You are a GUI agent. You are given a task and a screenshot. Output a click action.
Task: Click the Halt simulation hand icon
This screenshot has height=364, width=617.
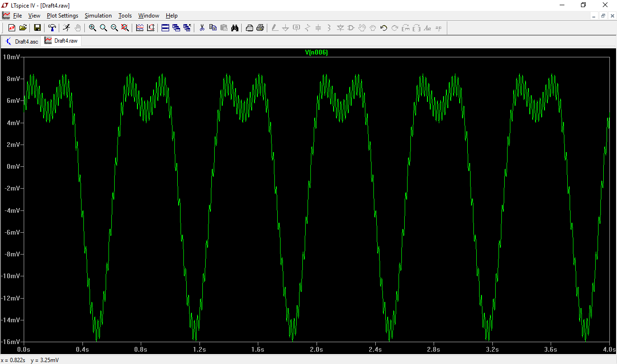[x=78, y=28]
